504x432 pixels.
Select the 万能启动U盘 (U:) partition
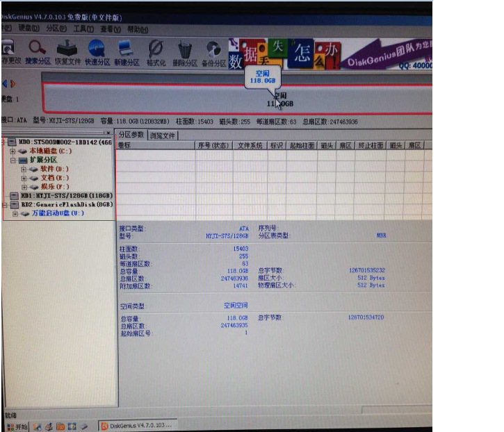tap(58, 213)
